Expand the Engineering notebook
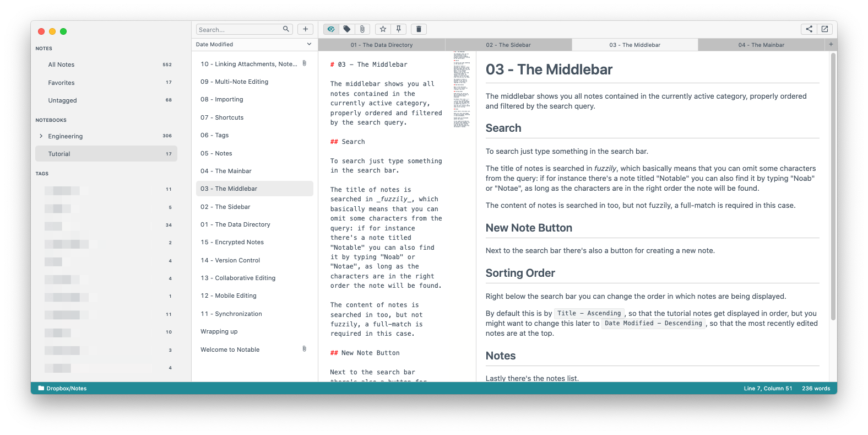Viewport: 868px width, 435px height. (x=41, y=136)
